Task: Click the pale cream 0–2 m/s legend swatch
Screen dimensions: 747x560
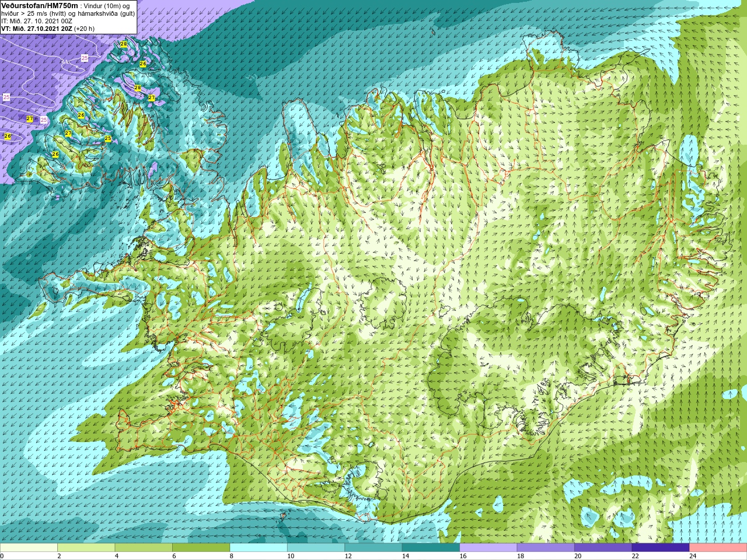Action: coord(29,548)
